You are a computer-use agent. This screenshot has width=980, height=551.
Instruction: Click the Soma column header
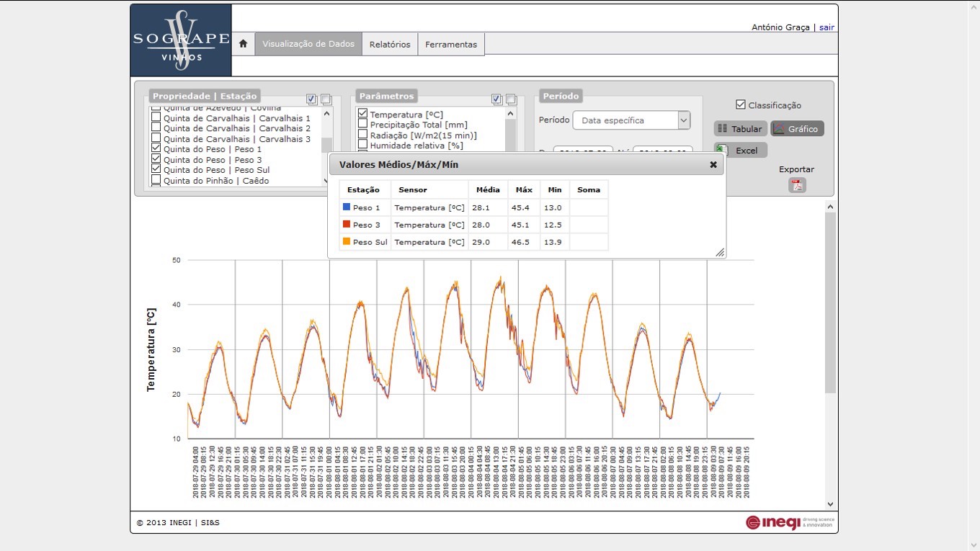coord(589,189)
